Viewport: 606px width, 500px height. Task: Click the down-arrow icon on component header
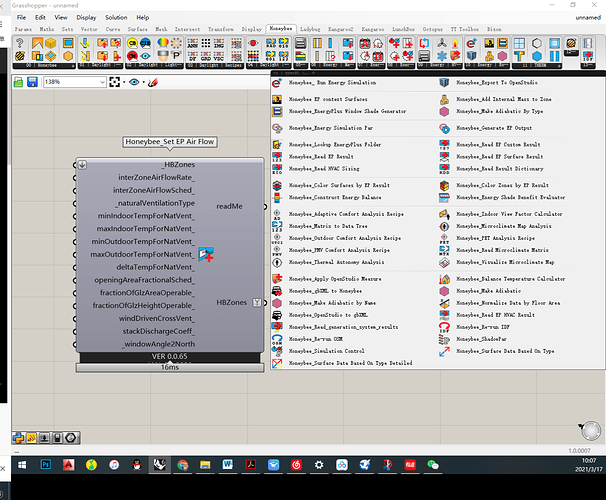82,165
